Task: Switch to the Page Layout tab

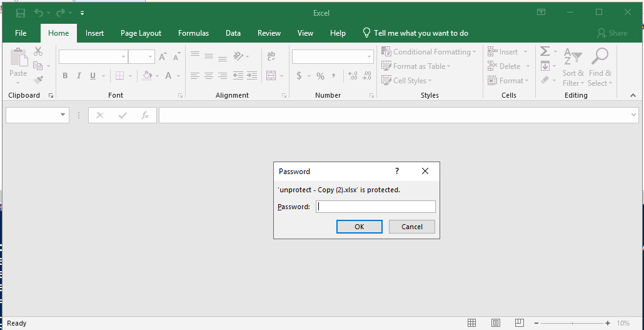Action: pyautogui.click(x=141, y=33)
